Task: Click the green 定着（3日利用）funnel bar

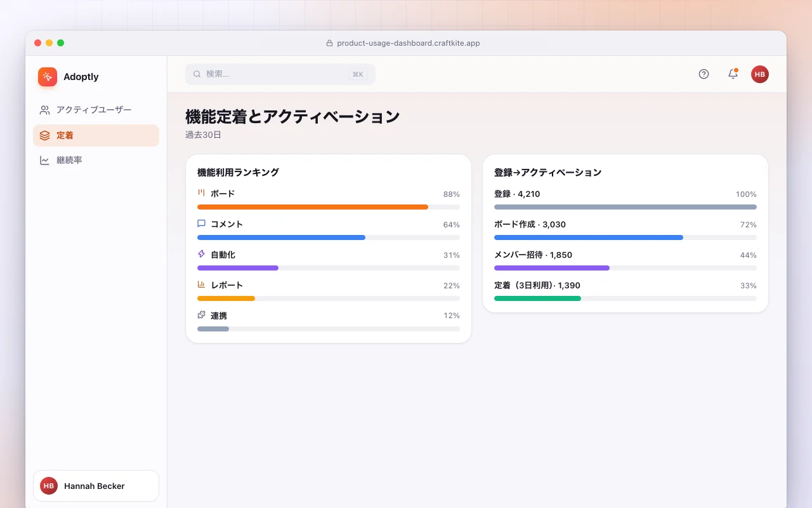Action: coord(537,298)
